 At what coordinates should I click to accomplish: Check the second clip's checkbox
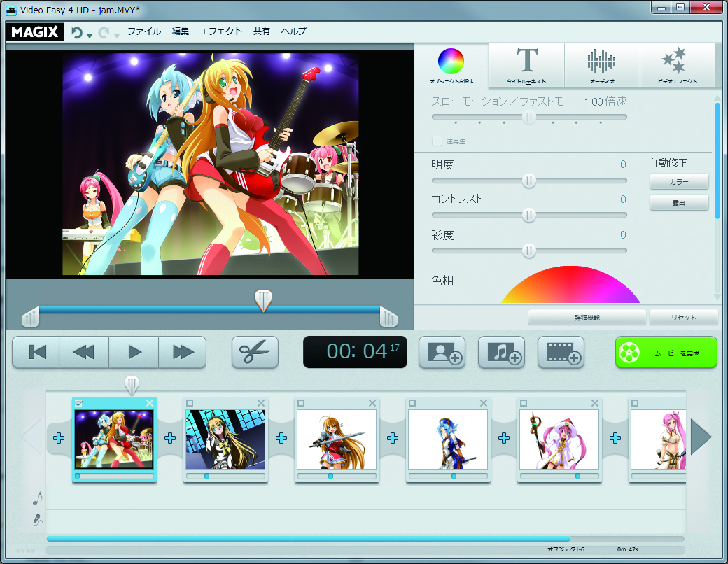190,403
